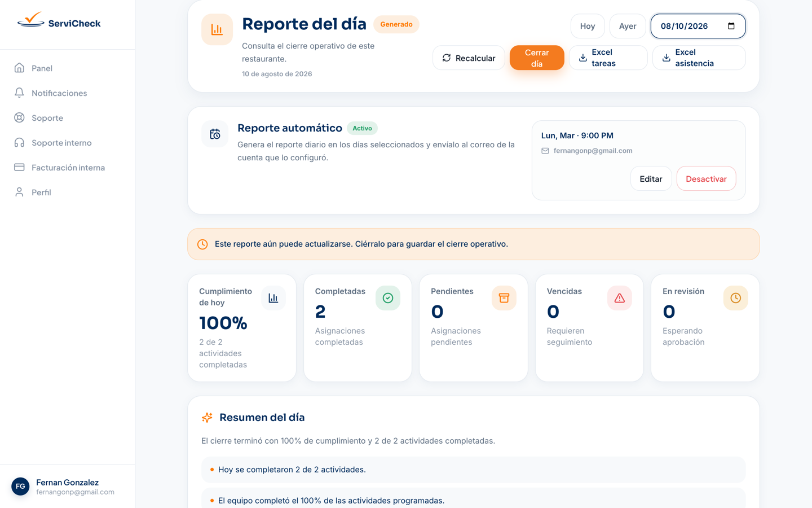Download the Excel asistencia file
This screenshot has height=508, width=812.
coord(699,58)
